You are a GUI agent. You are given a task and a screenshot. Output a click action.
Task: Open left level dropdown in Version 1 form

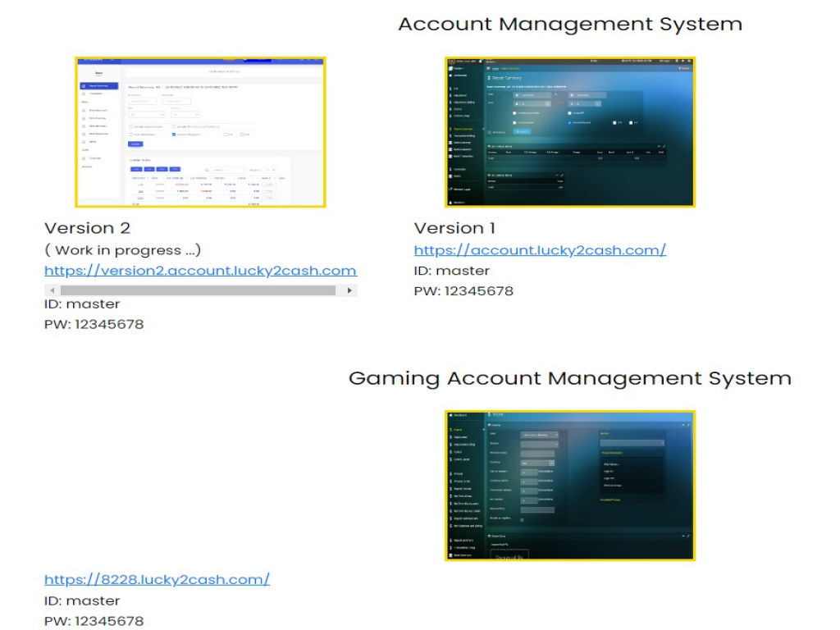tap(534, 104)
